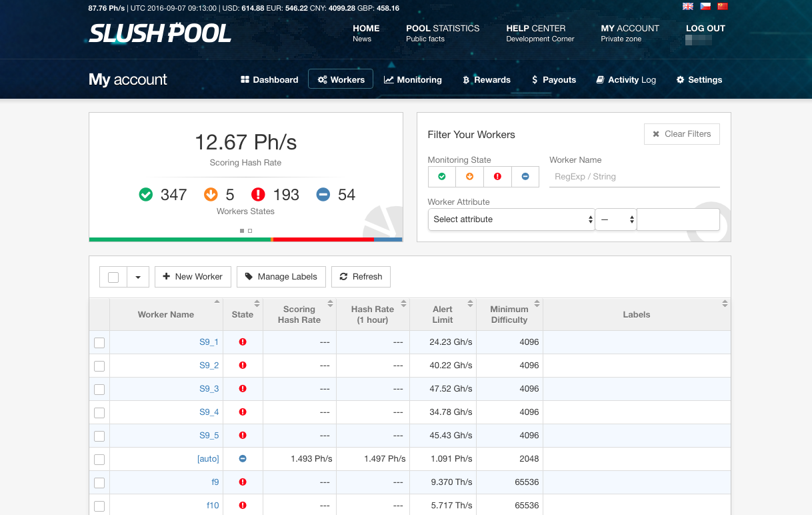This screenshot has width=812, height=515.
Task: Open the comparison operator dropdown next to attributes
Action: 615,219
